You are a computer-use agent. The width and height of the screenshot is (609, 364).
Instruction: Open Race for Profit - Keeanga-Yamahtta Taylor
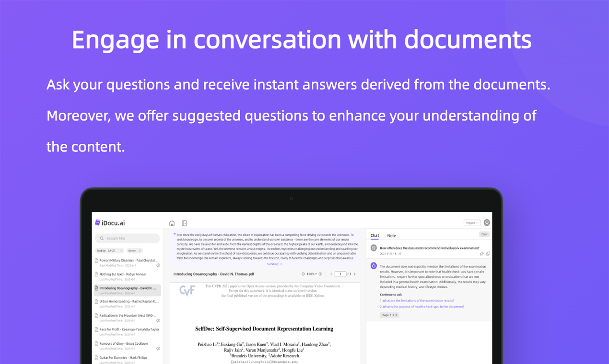[x=128, y=331]
